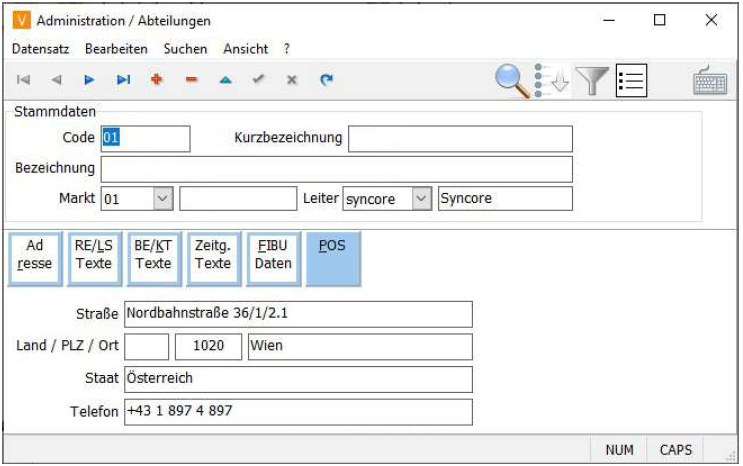Expand the Leiter dropdown

[421, 198]
